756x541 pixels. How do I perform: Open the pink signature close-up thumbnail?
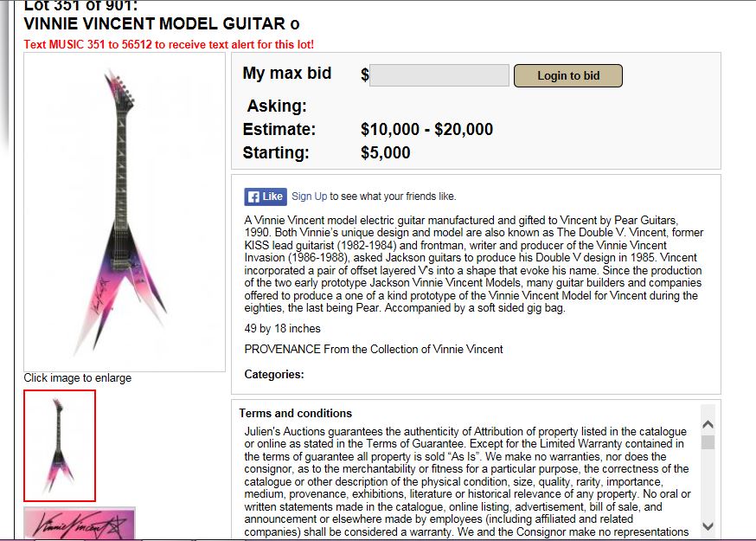pos(80,523)
